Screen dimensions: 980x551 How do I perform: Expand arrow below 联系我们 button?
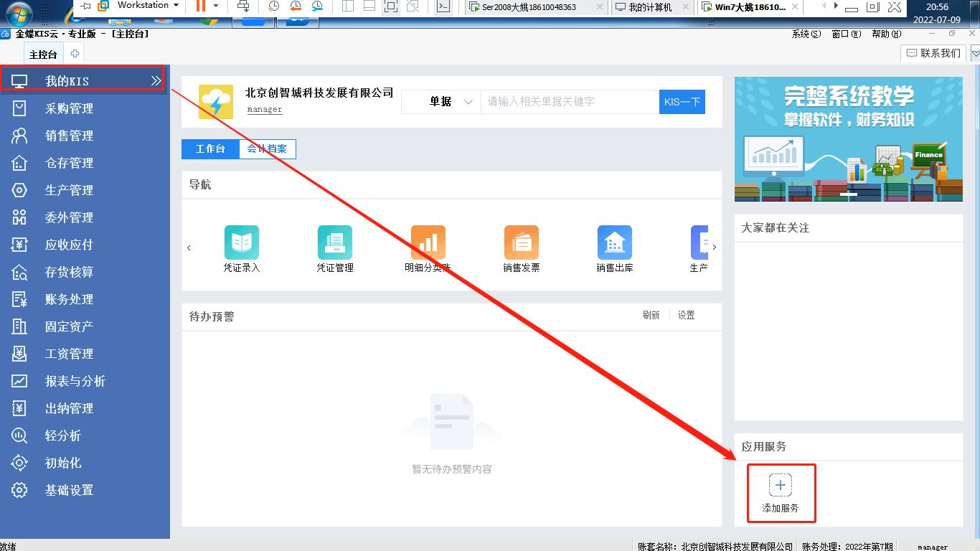pyautogui.click(x=974, y=54)
